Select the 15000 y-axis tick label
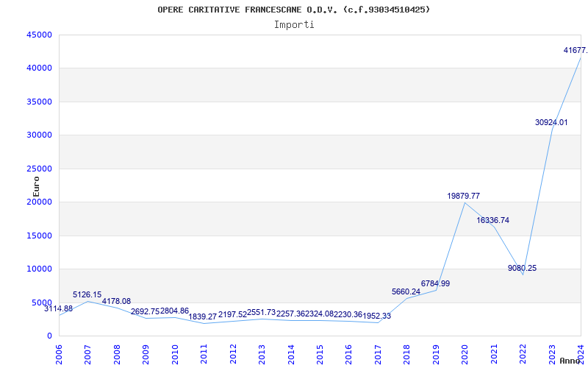This screenshot has height=368, width=588. [x=40, y=236]
